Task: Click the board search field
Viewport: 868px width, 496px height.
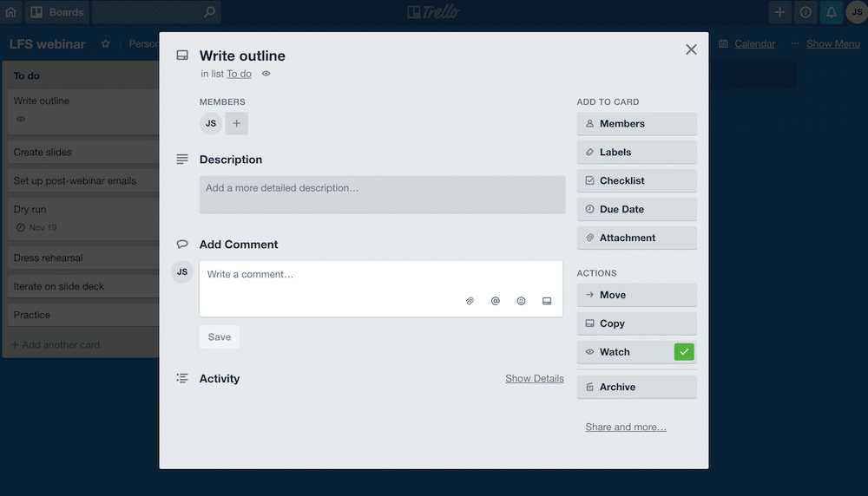Action: pyautogui.click(x=156, y=11)
